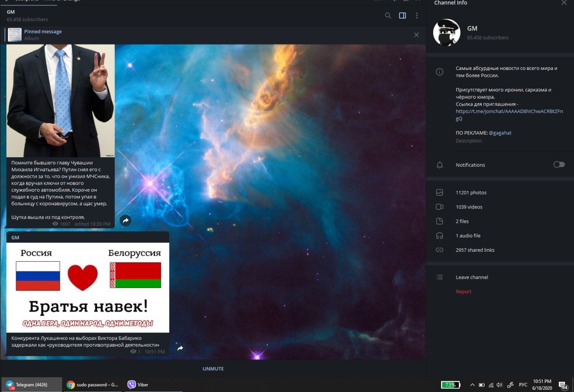The width and height of the screenshot is (574, 392).
Task: Open the volume speaker tray icon
Action: pos(500,384)
